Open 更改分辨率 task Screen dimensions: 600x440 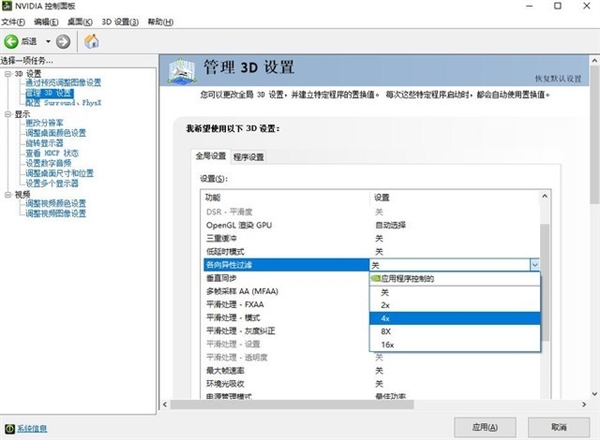[44, 123]
